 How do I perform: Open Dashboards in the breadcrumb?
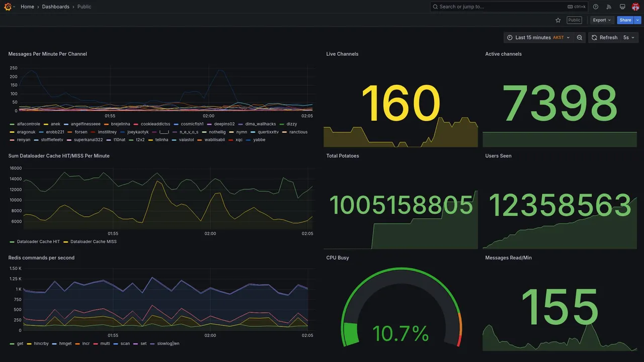point(56,7)
